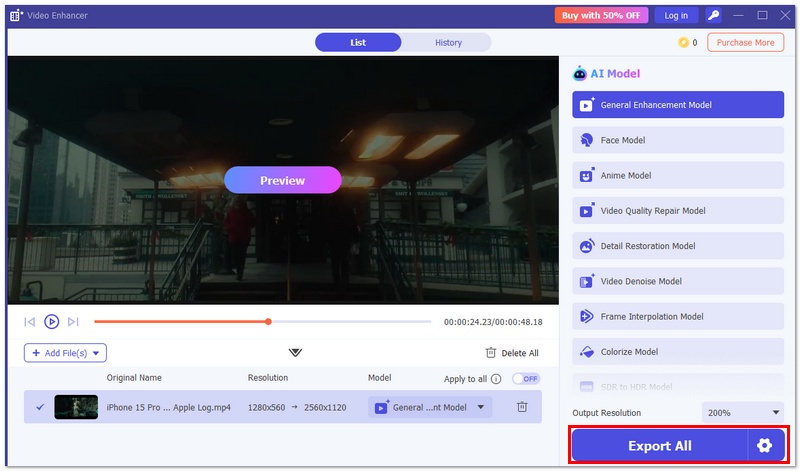Uncheck the iPhone 15 Pro video checkmark
The image size is (800, 471).
click(x=40, y=407)
